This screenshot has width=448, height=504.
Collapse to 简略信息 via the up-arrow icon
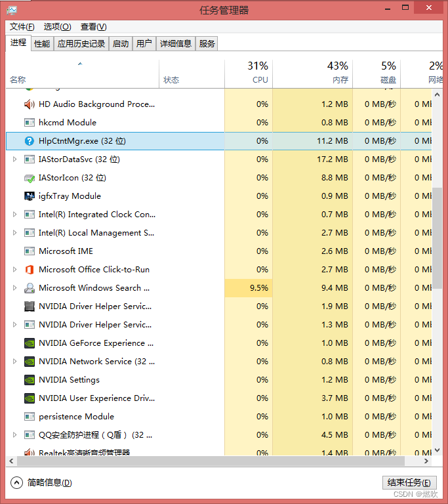point(16,482)
